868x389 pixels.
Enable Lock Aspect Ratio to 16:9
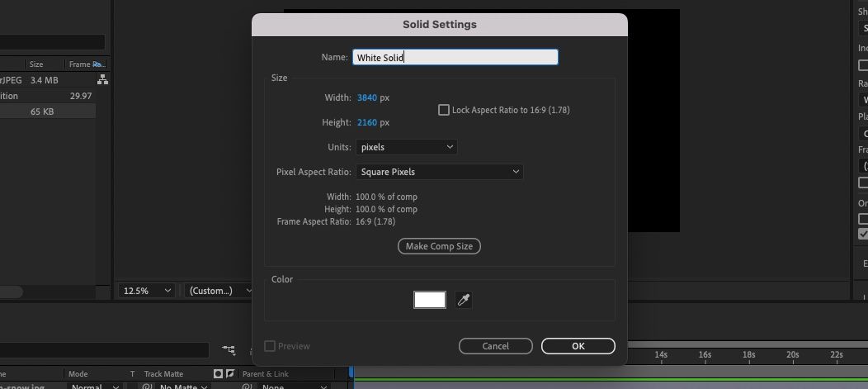[443, 110]
